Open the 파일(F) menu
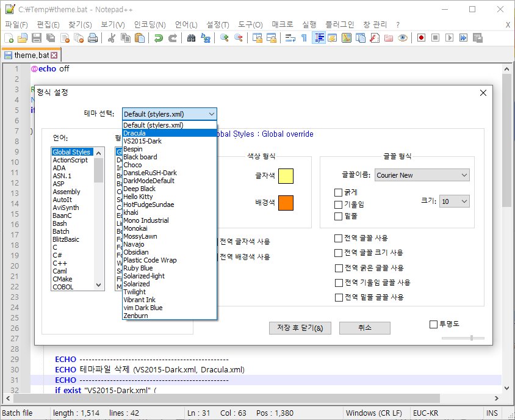The width and height of the screenshot is (515, 420). click(16, 24)
